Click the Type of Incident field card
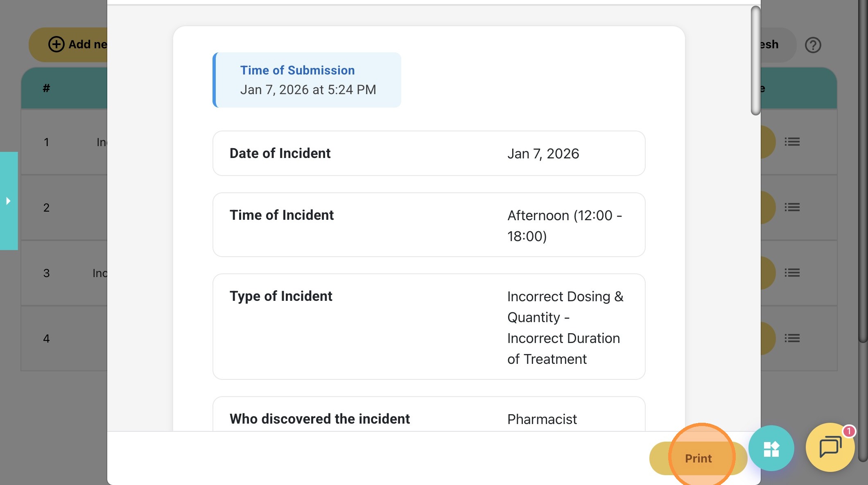This screenshot has width=868, height=485. coord(429,327)
